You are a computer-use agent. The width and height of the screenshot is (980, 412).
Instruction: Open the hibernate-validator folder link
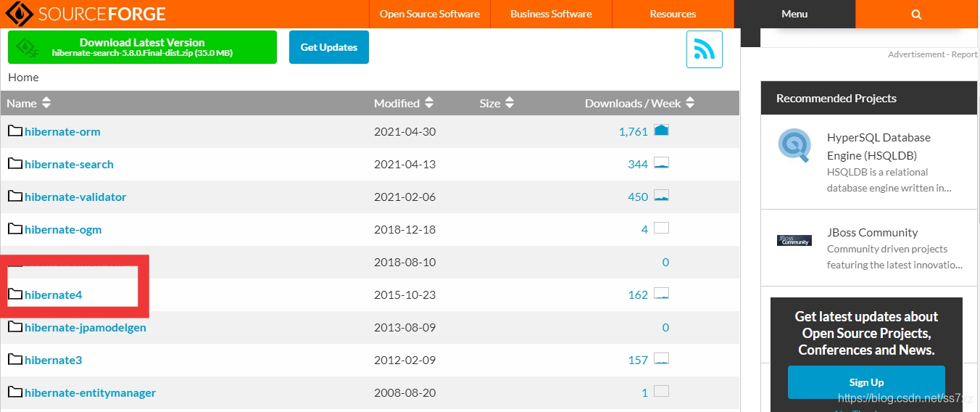75,197
